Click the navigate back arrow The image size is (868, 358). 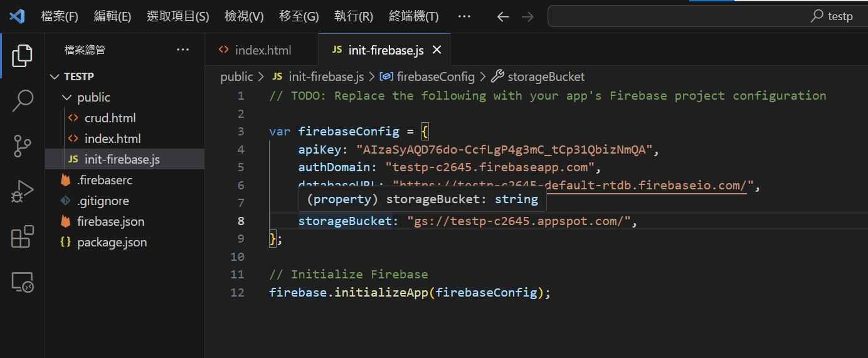point(502,17)
